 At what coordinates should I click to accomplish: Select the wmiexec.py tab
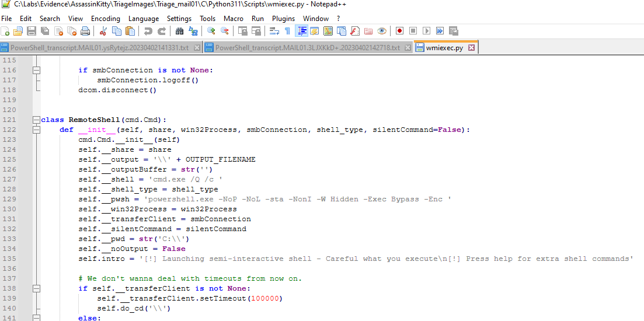pyautogui.click(x=445, y=48)
